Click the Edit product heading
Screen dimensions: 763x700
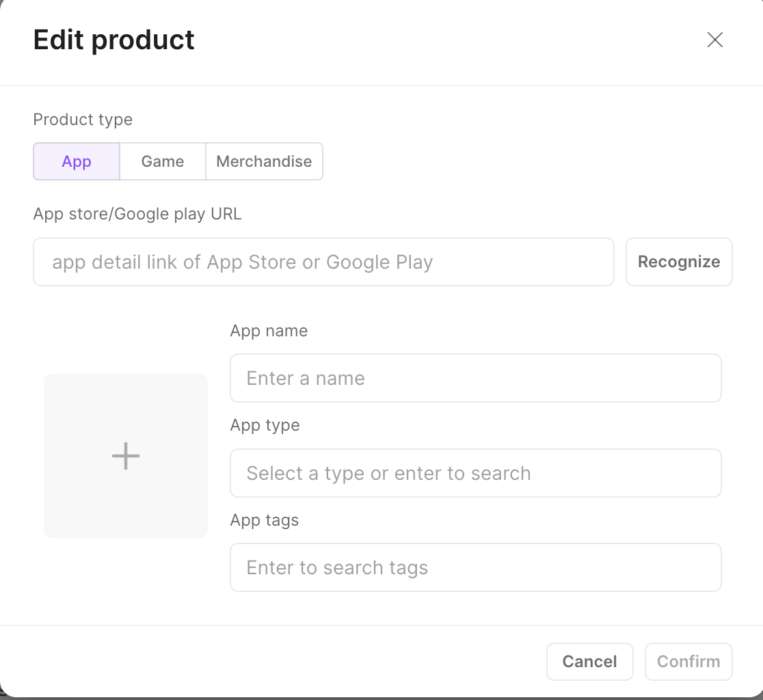(x=114, y=40)
